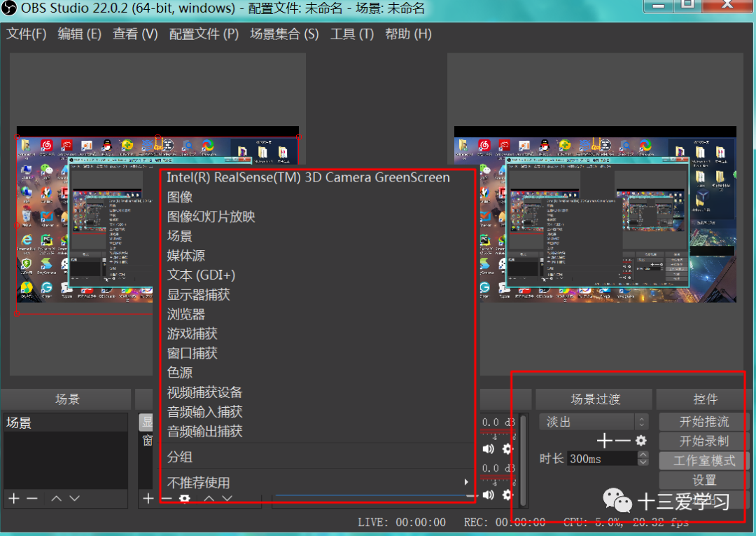Open the 编辑(E) menu
Viewport: 756px width, 536px height.
[80, 34]
